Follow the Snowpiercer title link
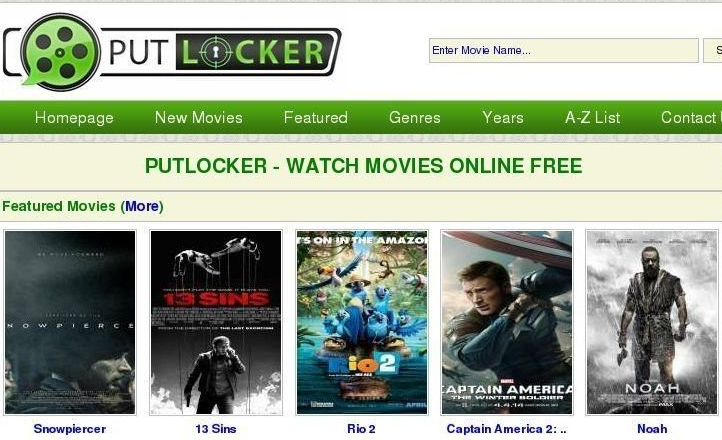The height and width of the screenshot is (440, 722). (70, 429)
